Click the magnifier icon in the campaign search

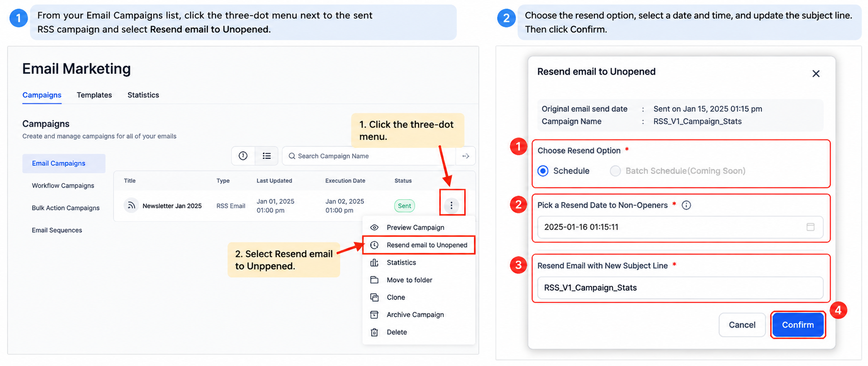coord(292,156)
